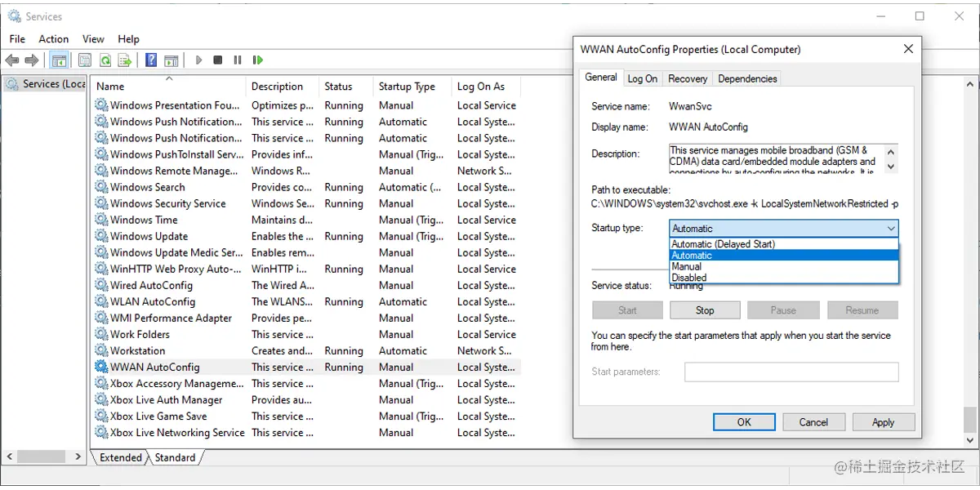This screenshot has height=490, width=980.
Task: Open the View menu
Action: pos(93,38)
